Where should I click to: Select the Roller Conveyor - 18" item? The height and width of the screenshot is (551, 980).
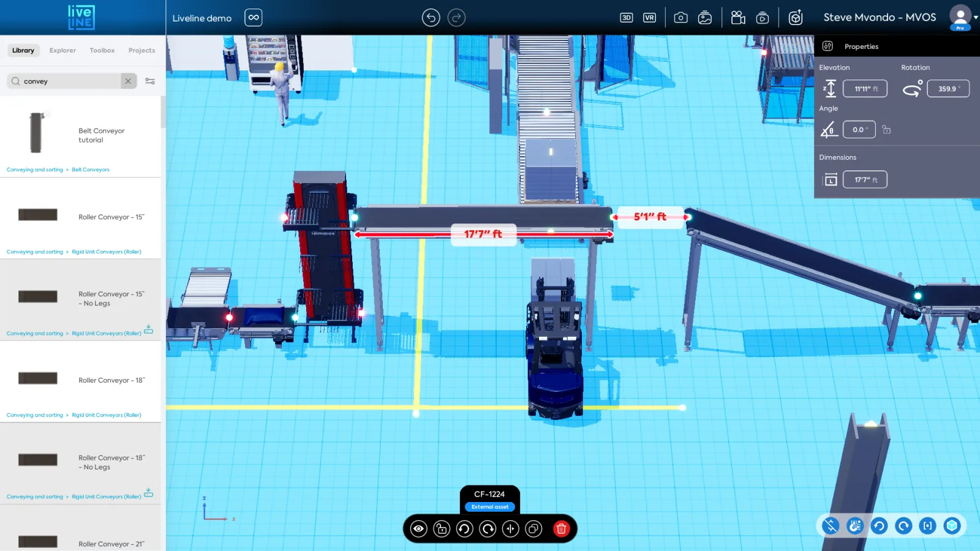coord(80,381)
